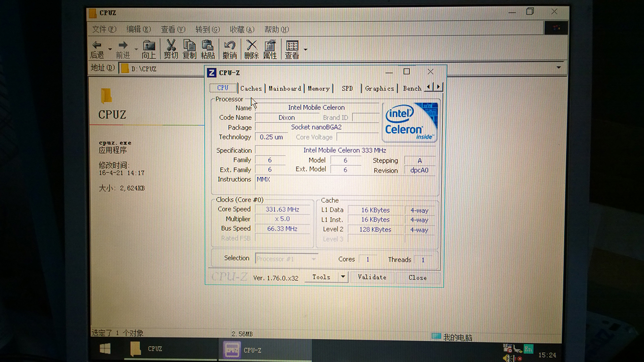644x362 pixels.
Task: Open the 查看(V) menu
Action: pyautogui.click(x=173, y=29)
